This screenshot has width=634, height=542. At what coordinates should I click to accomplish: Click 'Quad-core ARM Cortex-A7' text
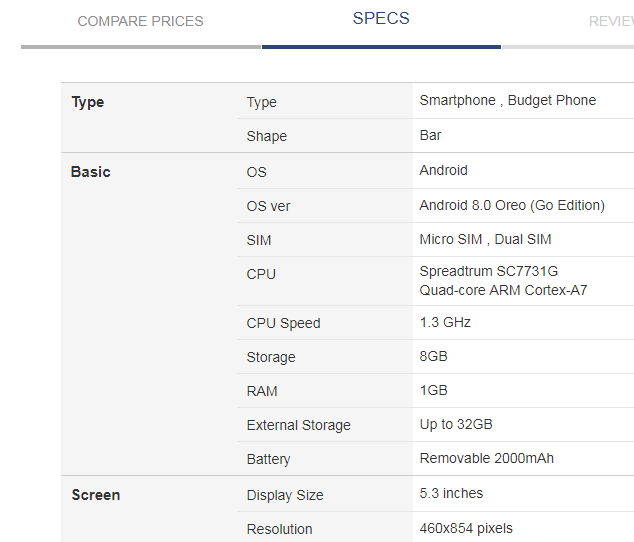503,290
